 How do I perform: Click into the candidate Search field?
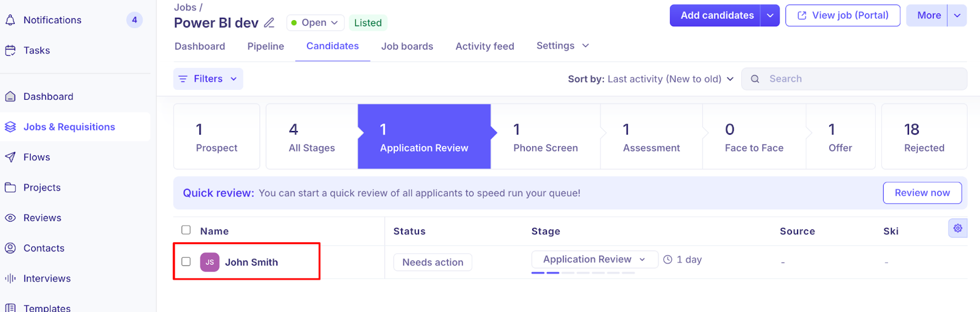click(858, 79)
